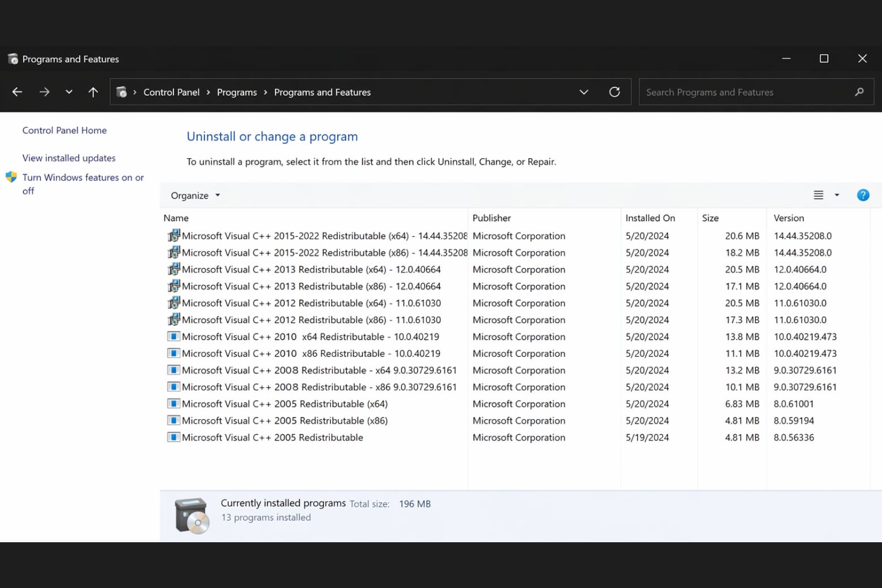The height and width of the screenshot is (588, 882).
Task: Open View installed updates link
Action: pos(69,158)
